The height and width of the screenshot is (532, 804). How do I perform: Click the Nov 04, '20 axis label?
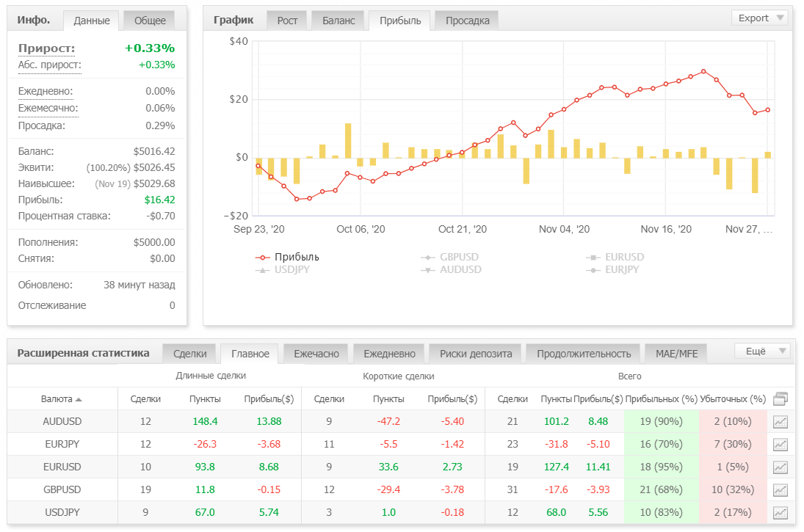[x=564, y=230]
